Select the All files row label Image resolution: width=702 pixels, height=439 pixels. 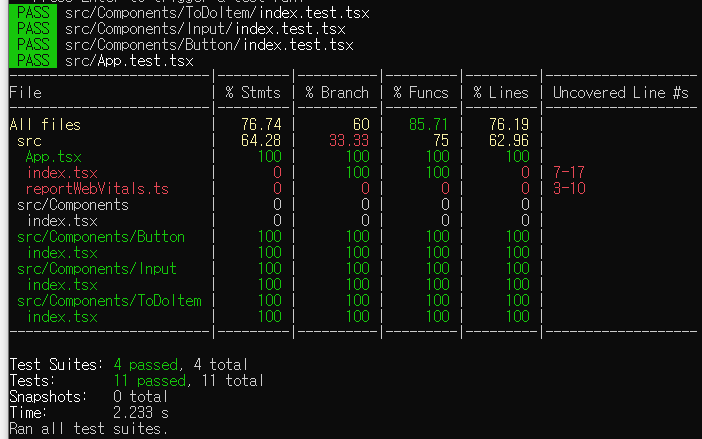[45, 124]
